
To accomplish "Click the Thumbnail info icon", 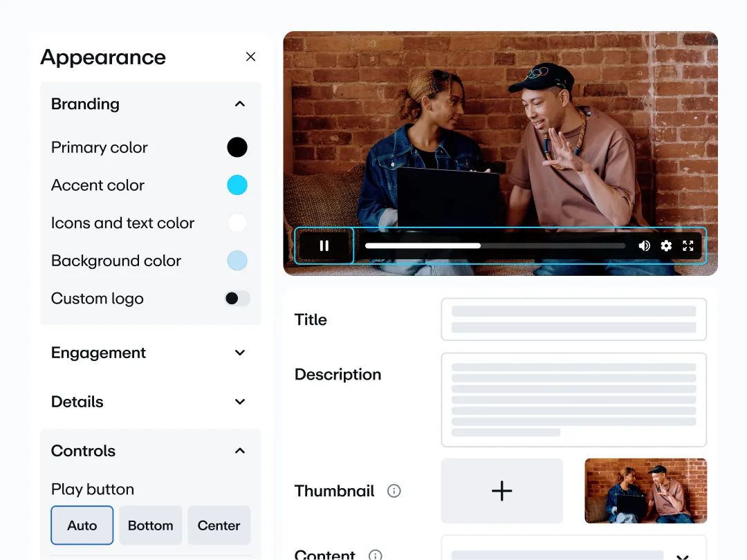I will pos(394,491).
